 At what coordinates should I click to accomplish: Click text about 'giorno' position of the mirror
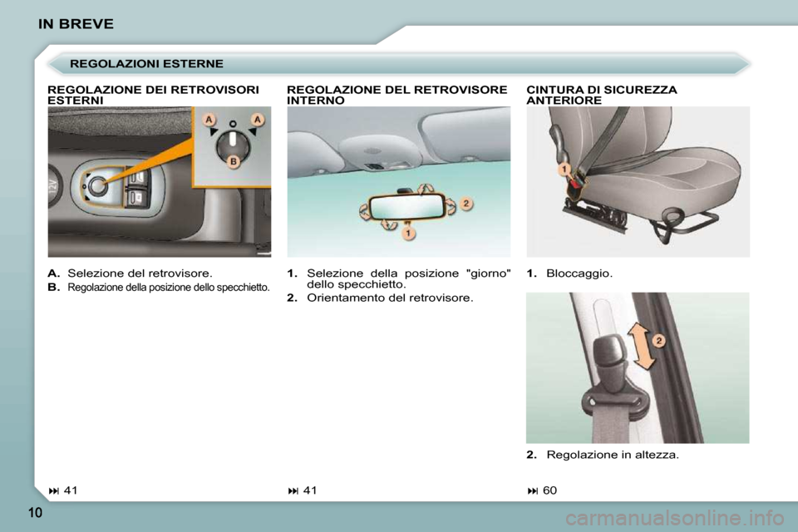pyautogui.click(x=409, y=278)
